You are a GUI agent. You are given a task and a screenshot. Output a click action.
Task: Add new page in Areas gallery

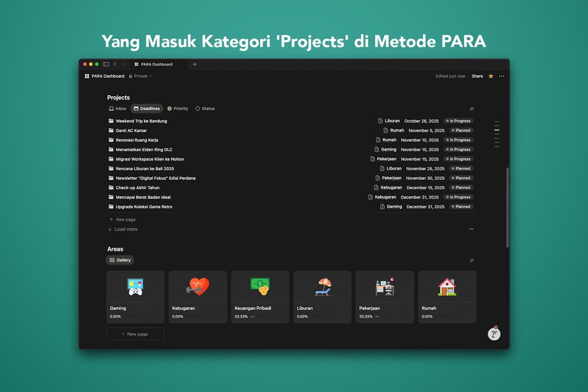(x=135, y=334)
